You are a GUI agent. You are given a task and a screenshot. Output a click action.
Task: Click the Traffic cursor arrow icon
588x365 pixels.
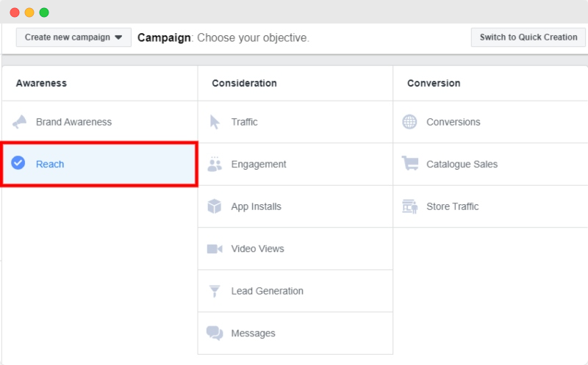[x=215, y=122]
